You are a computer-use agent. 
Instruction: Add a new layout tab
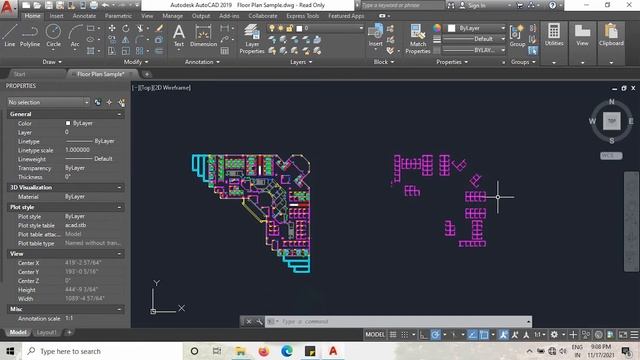click(x=69, y=333)
